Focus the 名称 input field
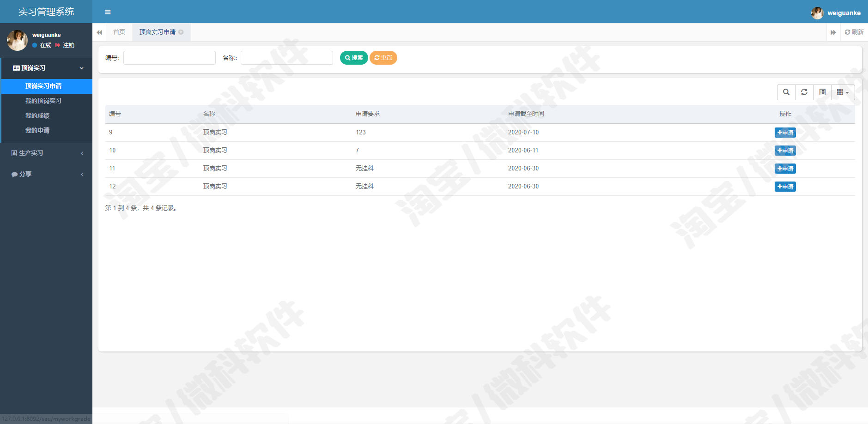 287,58
